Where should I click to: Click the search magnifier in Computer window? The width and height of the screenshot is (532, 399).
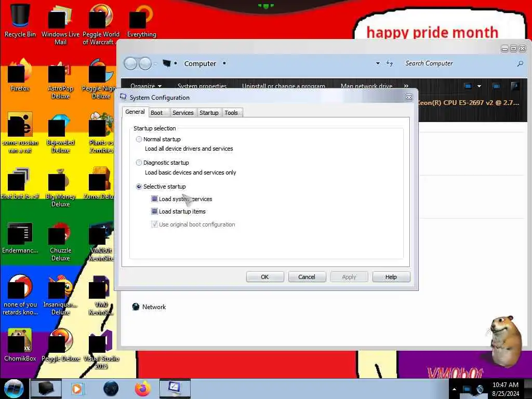click(520, 63)
